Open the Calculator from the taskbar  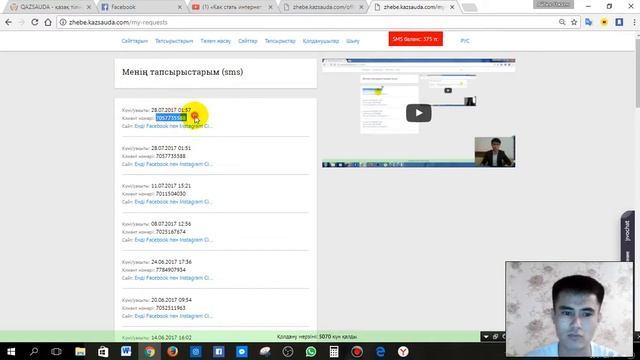pos(334,351)
